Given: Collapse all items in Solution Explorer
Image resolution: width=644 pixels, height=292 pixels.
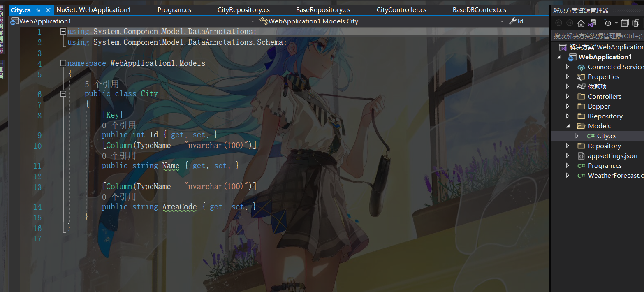Looking at the screenshot, I should tap(625, 23).
